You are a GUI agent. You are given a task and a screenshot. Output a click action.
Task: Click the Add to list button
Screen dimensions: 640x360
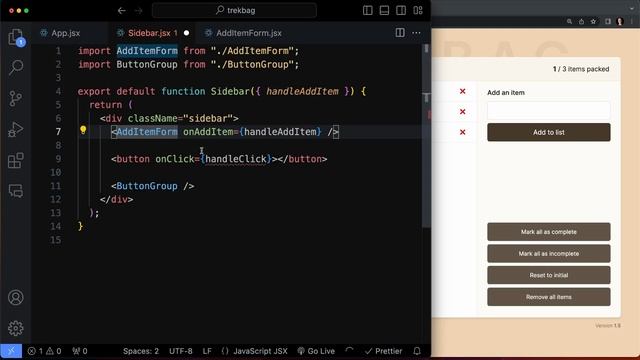[x=549, y=132]
